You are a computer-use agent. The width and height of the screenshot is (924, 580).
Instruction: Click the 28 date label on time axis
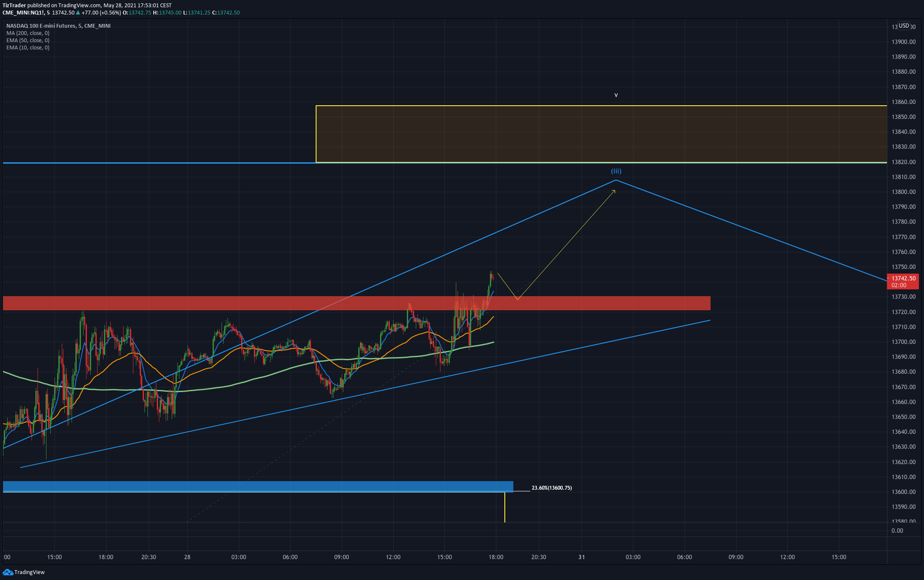point(187,557)
